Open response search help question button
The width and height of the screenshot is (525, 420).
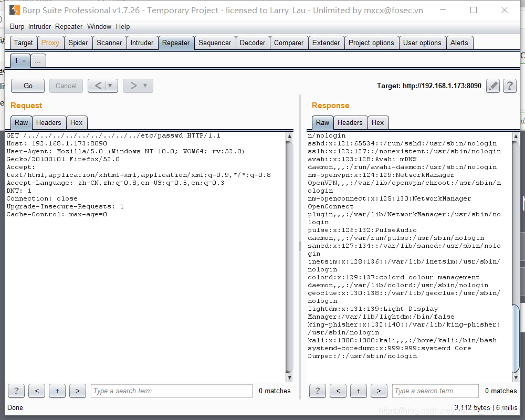[x=318, y=391]
